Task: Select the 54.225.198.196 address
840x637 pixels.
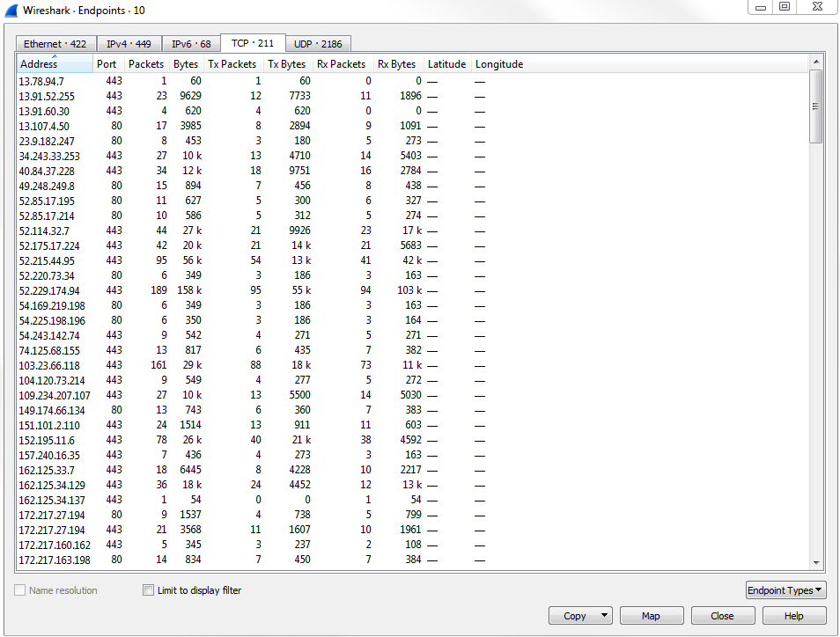Action: click(x=52, y=321)
